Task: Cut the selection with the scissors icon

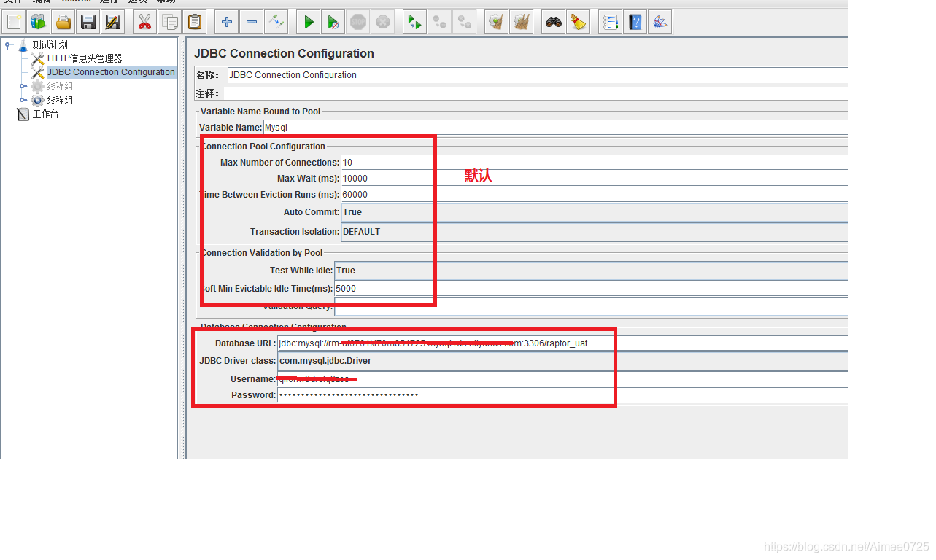Action: point(145,22)
